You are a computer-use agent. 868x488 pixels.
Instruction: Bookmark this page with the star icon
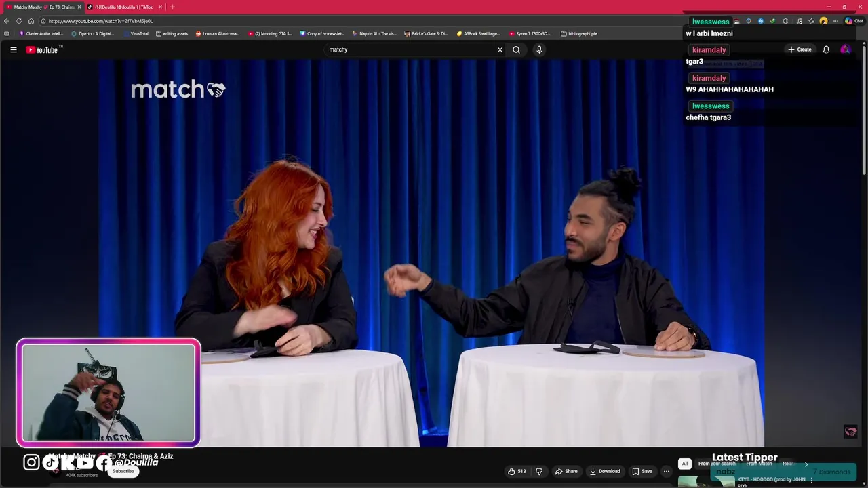coord(811,21)
